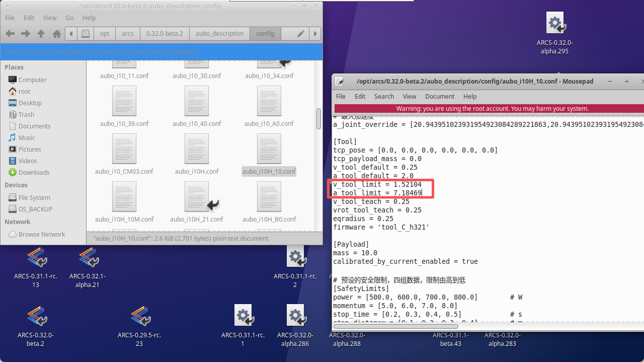Open the Document menu in Mousepad
Image resolution: width=644 pixels, height=362 pixels.
click(439, 96)
